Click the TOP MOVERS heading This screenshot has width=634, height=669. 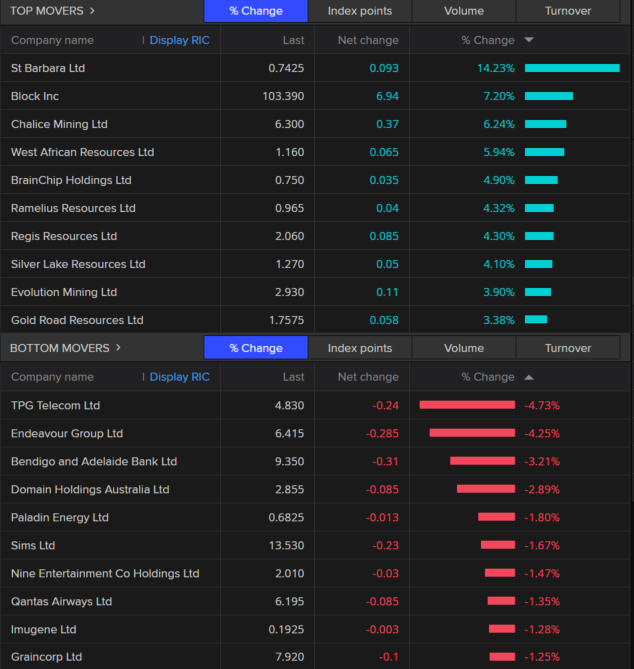tap(47, 11)
